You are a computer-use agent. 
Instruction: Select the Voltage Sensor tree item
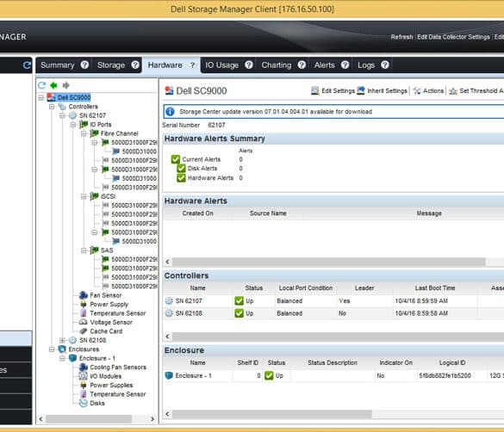(111, 322)
